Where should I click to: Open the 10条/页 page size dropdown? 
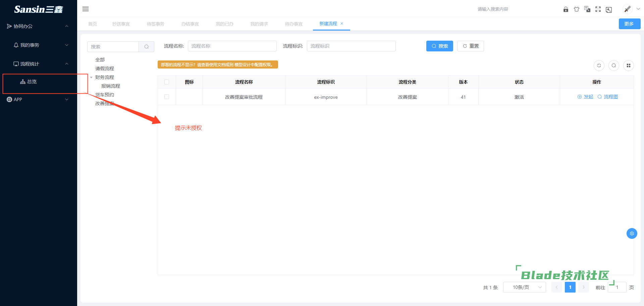525,287
